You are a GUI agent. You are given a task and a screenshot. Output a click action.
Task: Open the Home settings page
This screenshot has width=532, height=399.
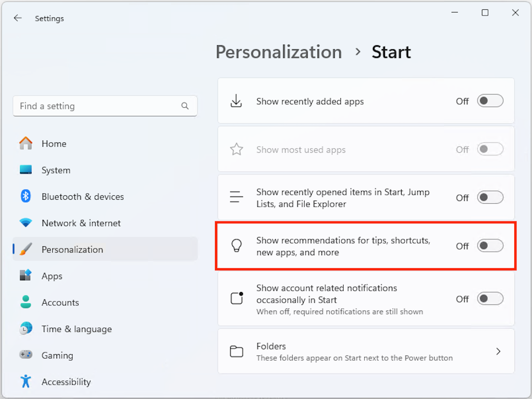tap(105, 143)
